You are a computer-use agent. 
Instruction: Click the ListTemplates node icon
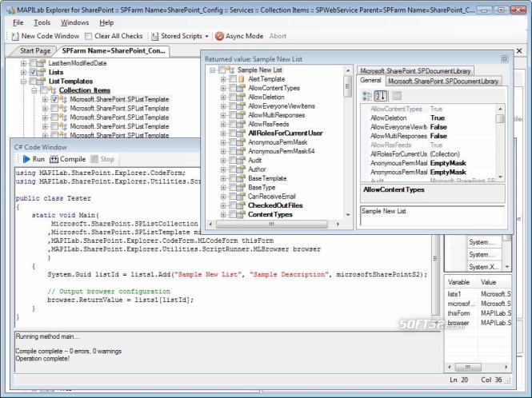pyautogui.click(x=42, y=81)
